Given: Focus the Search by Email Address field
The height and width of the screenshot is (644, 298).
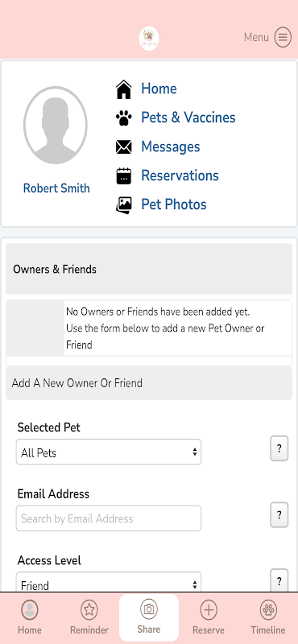Looking at the screenshot, I should (x=109, y=518).
